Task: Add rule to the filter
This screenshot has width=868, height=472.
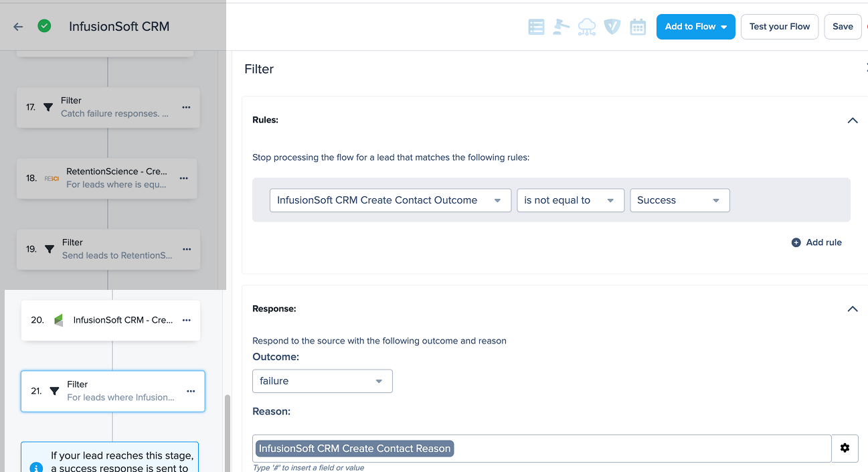Action: pos(816,242)
